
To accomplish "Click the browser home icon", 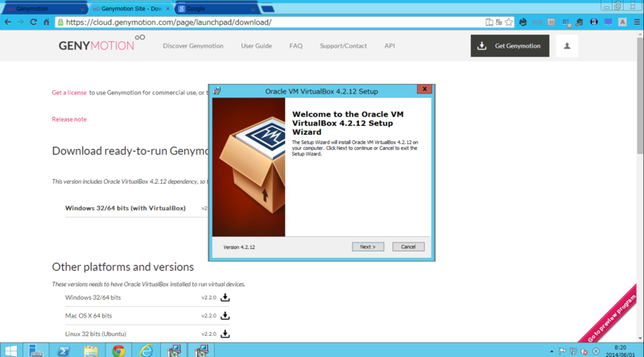I will [46, 23].
